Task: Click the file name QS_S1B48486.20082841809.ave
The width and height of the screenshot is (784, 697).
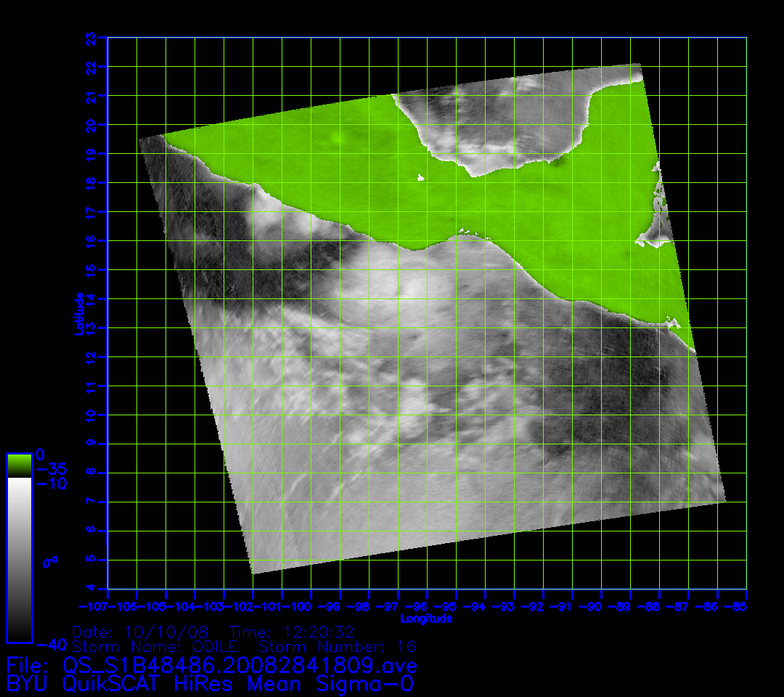Action: [x=240, y=665]
